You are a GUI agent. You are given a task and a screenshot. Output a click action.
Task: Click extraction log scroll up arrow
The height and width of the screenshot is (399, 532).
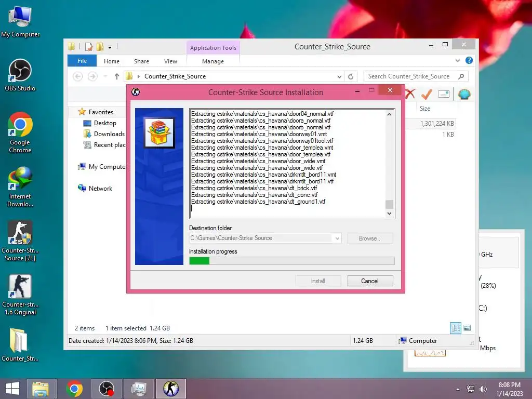[x=389, y=114]
